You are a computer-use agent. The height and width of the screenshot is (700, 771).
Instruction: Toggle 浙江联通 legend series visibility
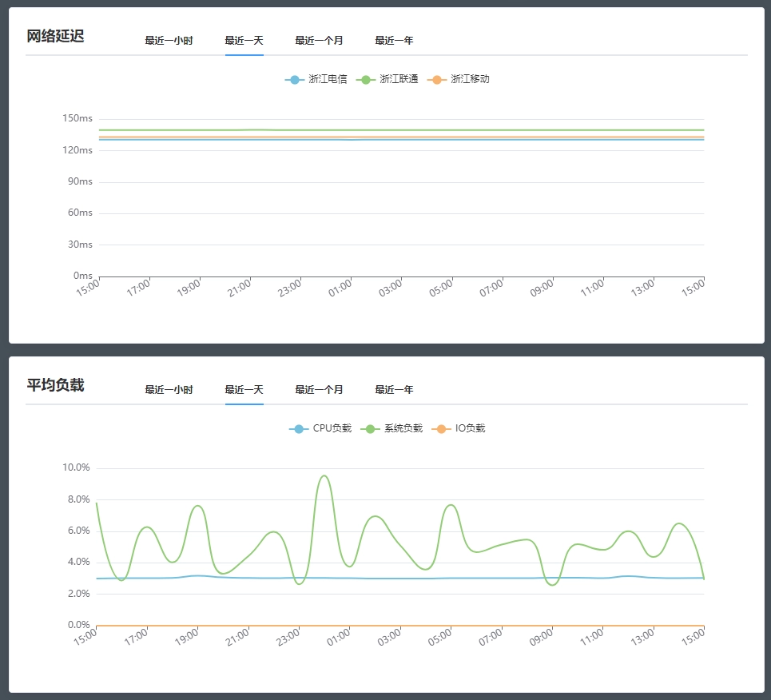tap(387, 79)
